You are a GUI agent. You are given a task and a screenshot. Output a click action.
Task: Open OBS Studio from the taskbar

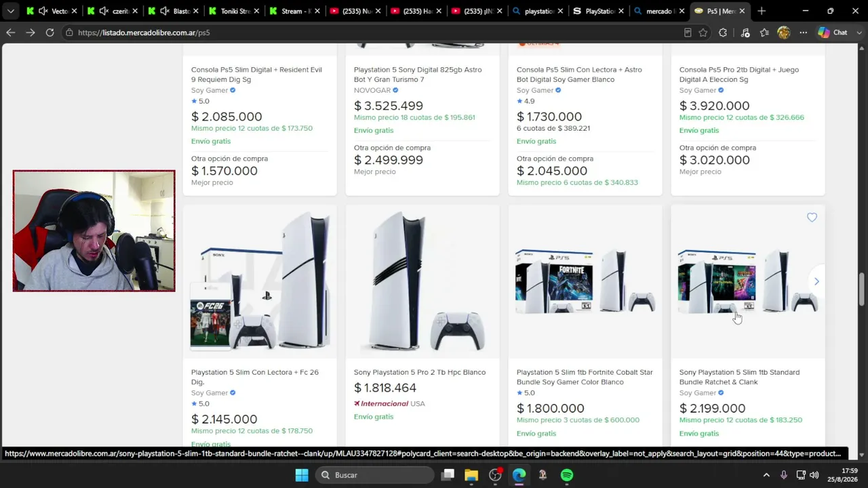coord(495,475)
